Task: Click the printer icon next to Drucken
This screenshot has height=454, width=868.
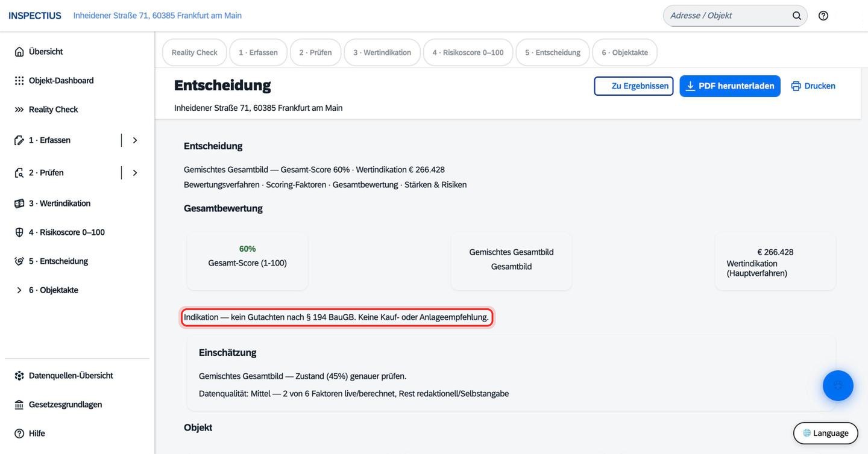Action: click(796, 86)
